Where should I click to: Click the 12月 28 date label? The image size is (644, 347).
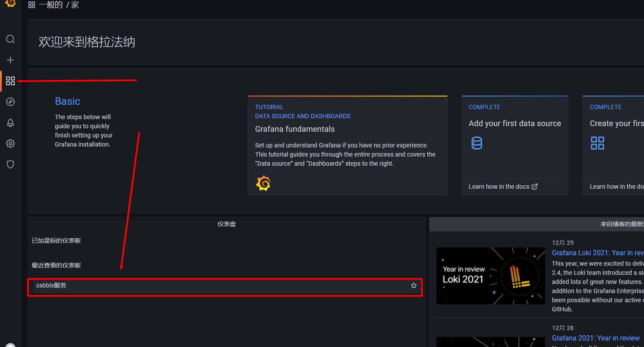(563, 328)
